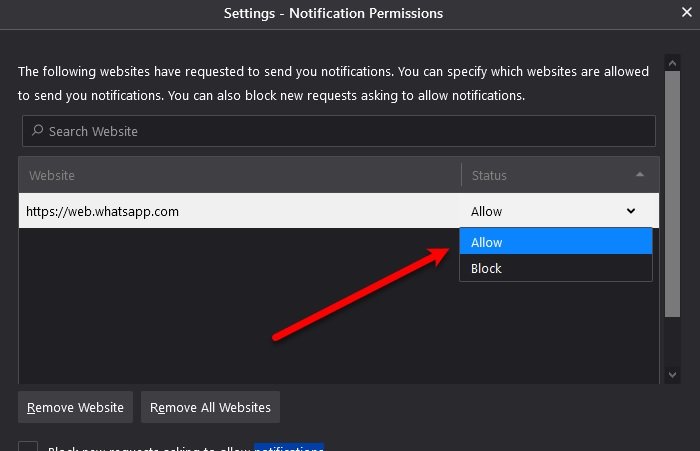Click the chevron on whatsapp status dropdown

click(x=631, y=211)
